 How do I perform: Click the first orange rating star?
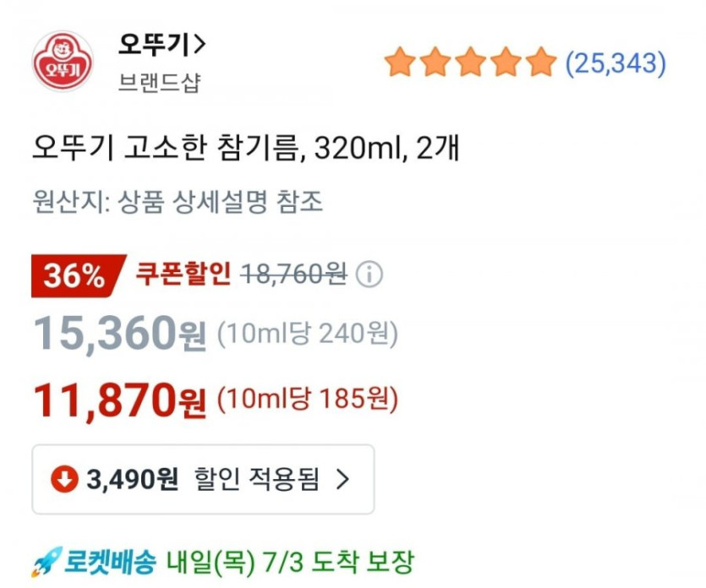pos(398,63)
